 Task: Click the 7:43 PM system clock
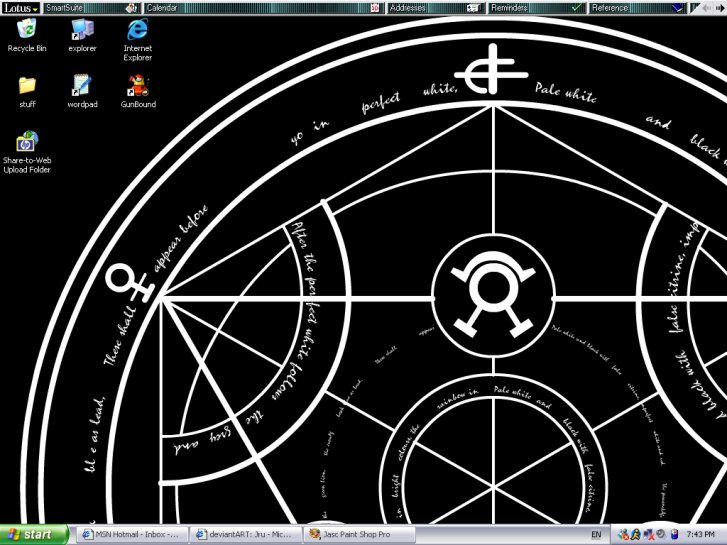point(701,535)
